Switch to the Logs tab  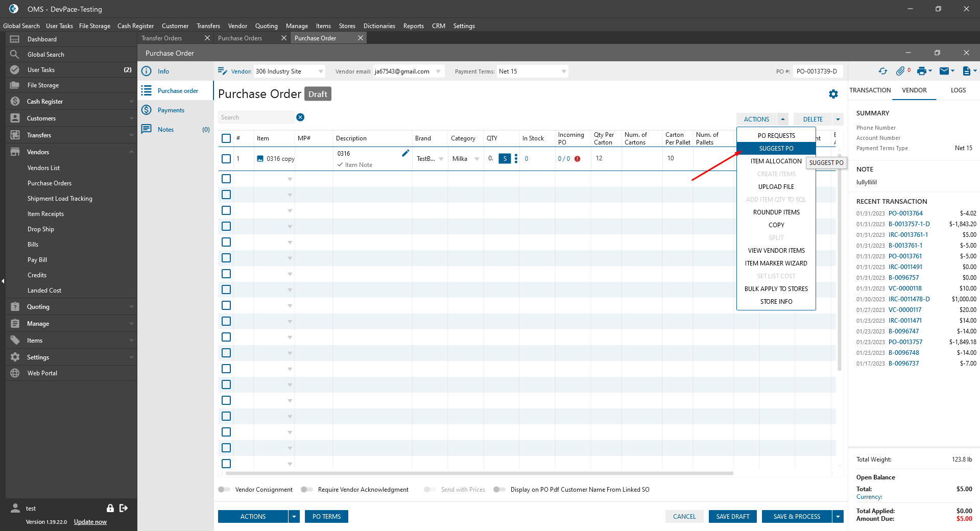[958, 90]
